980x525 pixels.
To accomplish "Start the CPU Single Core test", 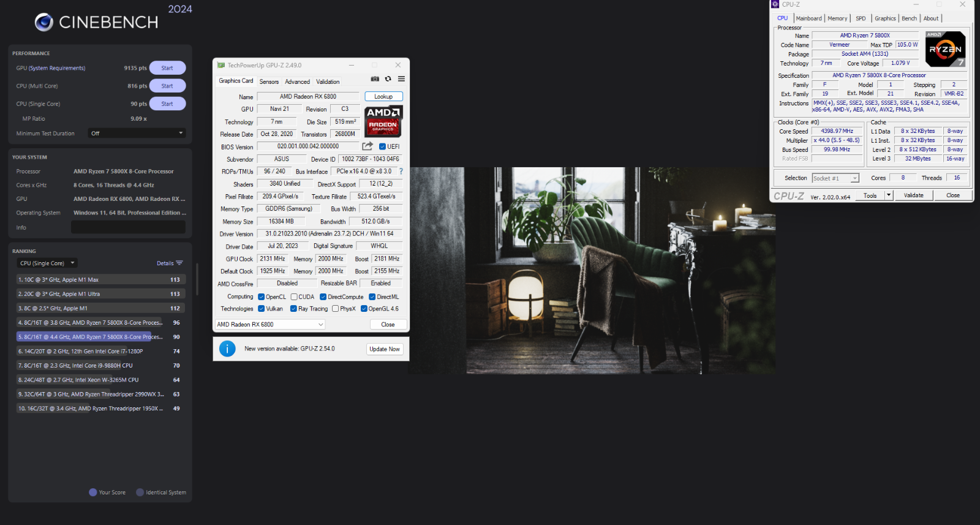I will (x=167, y=104).
